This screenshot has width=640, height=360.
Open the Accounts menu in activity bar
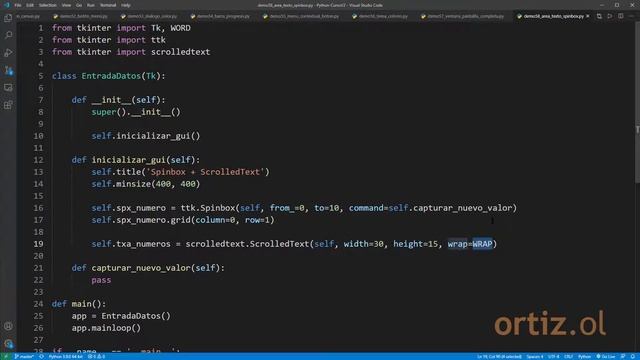click(x=8, y=326)
